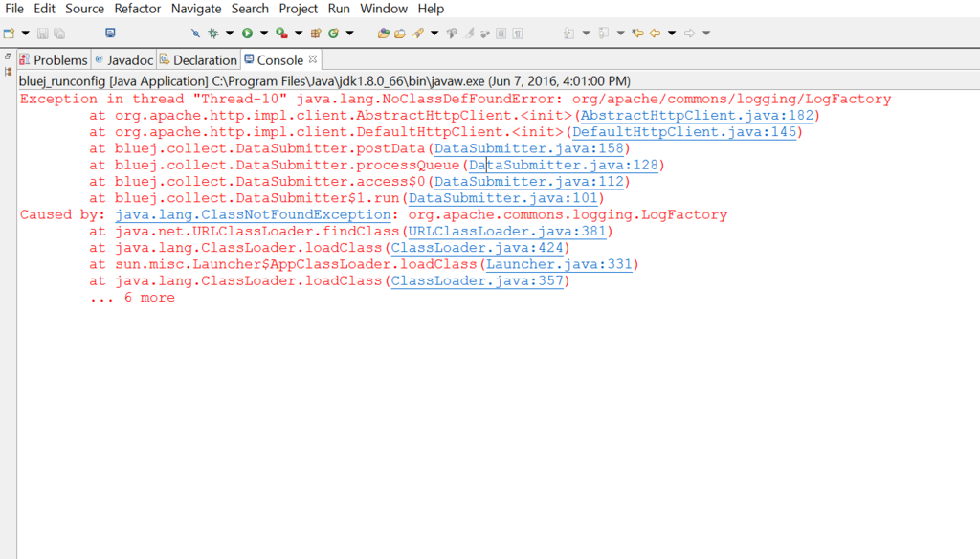This screenshot has height=559, width=980.
Task: Open the DataSubmitter.java:101 stack trace link
Action: pos(503,198)
